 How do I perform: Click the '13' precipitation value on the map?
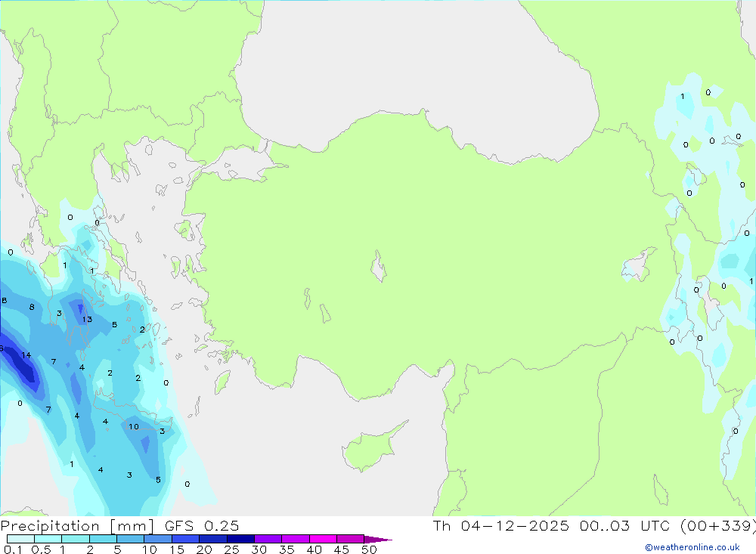[87, 319]
